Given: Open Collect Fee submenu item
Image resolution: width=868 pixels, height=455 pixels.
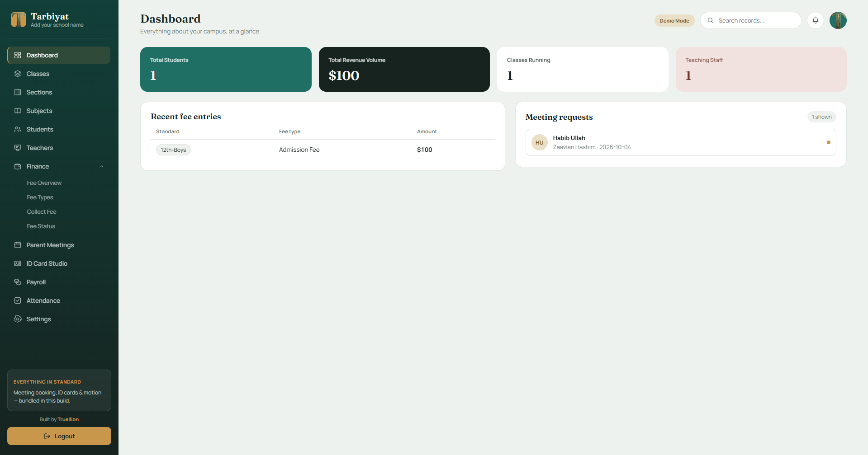Looking at the screenshot, I should pyautogui.click(x=42, y=212).
